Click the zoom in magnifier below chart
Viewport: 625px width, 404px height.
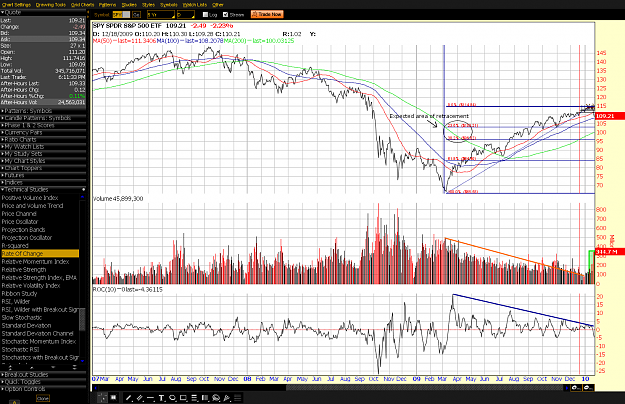point(575,388)
